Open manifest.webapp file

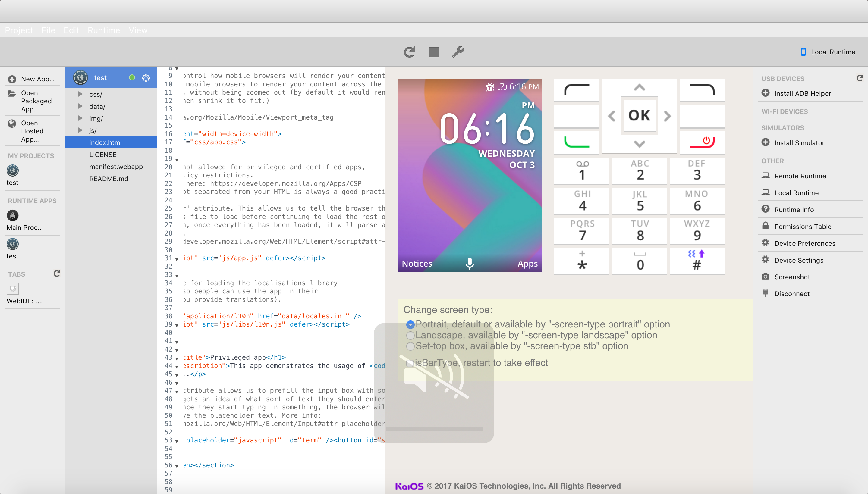[116, 167]
